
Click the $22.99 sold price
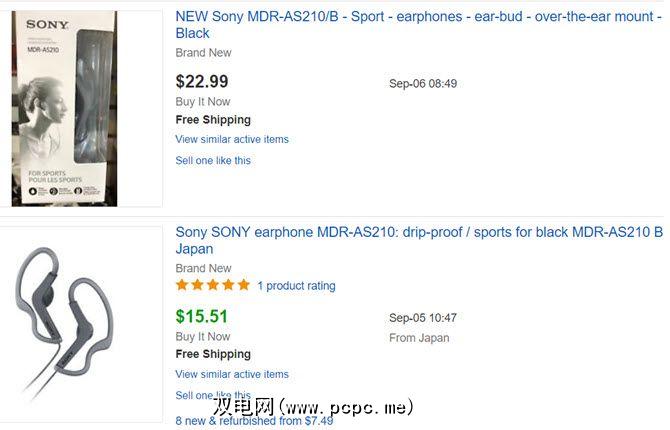(x=202, y=82)
